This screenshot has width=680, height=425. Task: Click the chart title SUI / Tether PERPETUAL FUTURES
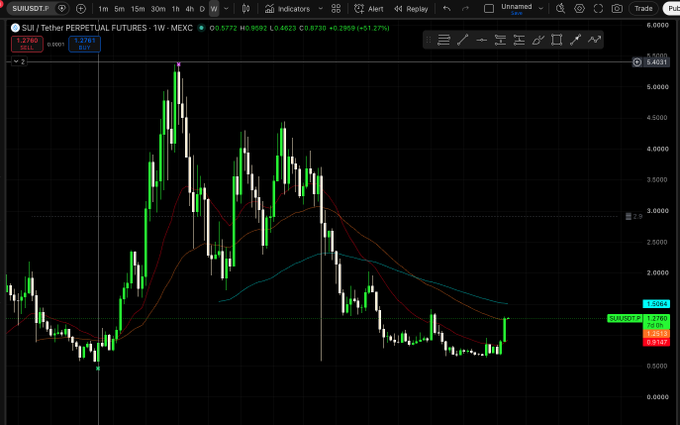point(85,28)
